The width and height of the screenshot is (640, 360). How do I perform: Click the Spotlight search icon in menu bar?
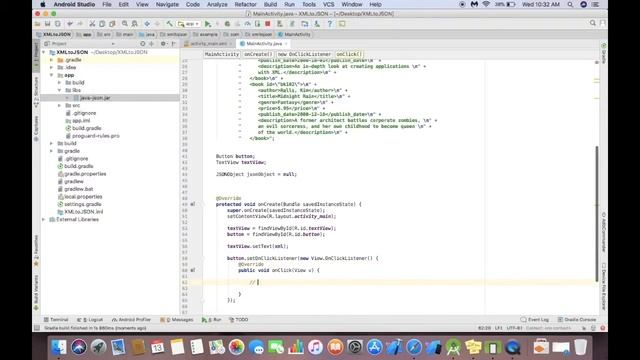(x=570, y=4)
